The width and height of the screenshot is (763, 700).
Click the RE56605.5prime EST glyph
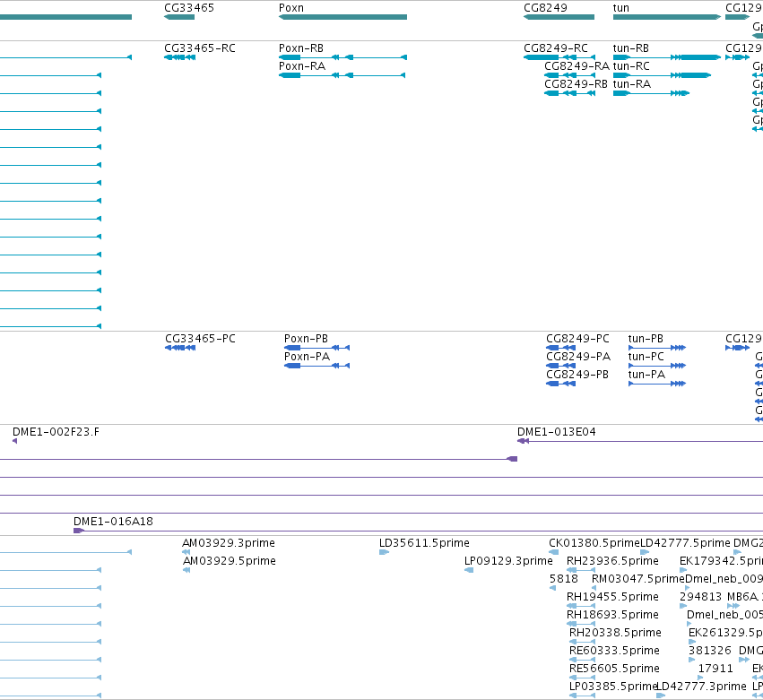point(583,678)
